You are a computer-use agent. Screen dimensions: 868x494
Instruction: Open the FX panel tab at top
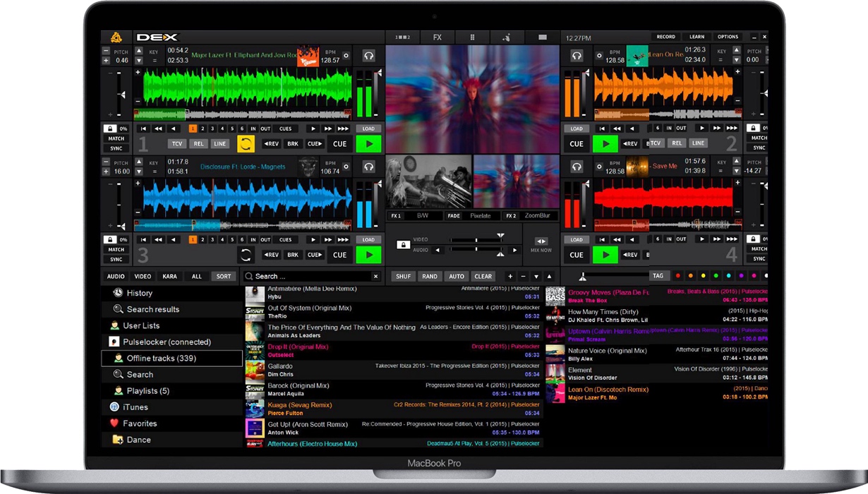[x=438, y=37]
